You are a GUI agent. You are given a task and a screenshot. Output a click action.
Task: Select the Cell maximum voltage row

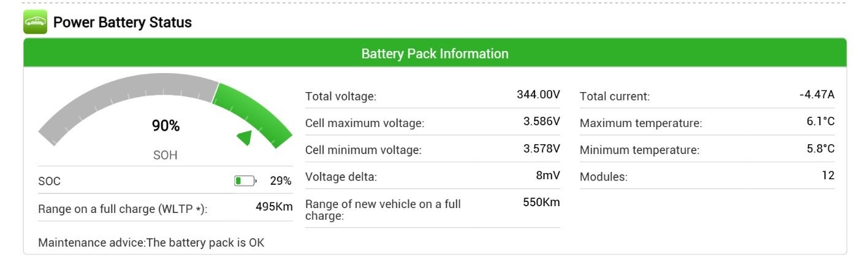click(432, 123)
